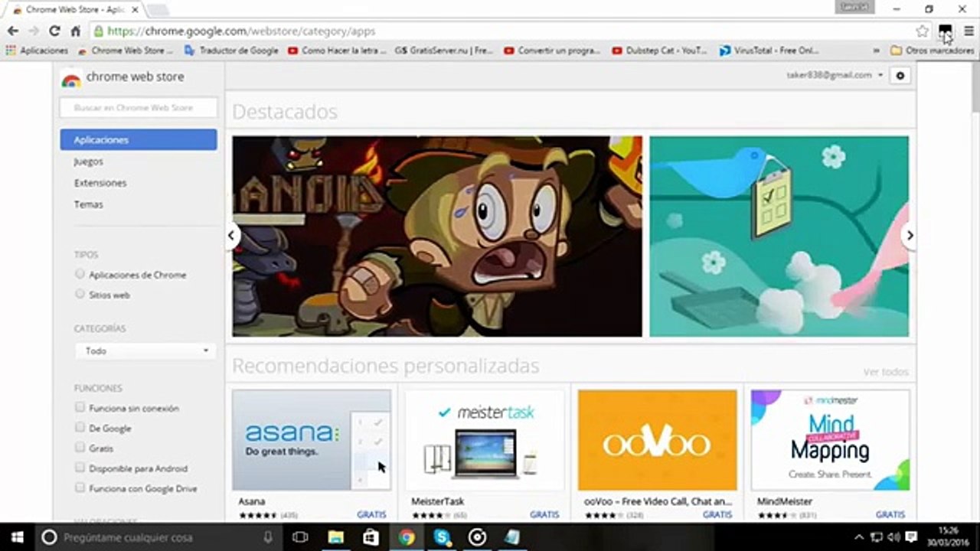Open the Convertir un progra bookmark
The height and width of the screenshot is (551, 980).
[552, 51]
